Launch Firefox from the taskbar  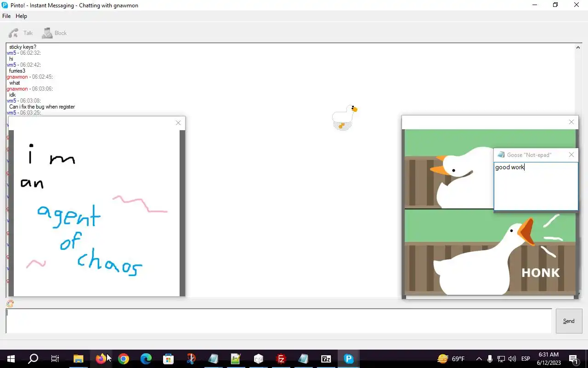(101, 359)
